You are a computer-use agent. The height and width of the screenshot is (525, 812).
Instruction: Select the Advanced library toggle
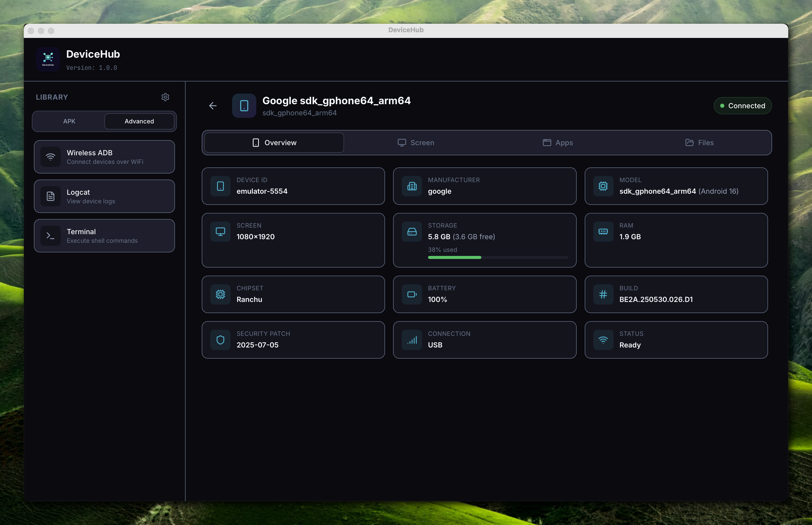[139, 121]
